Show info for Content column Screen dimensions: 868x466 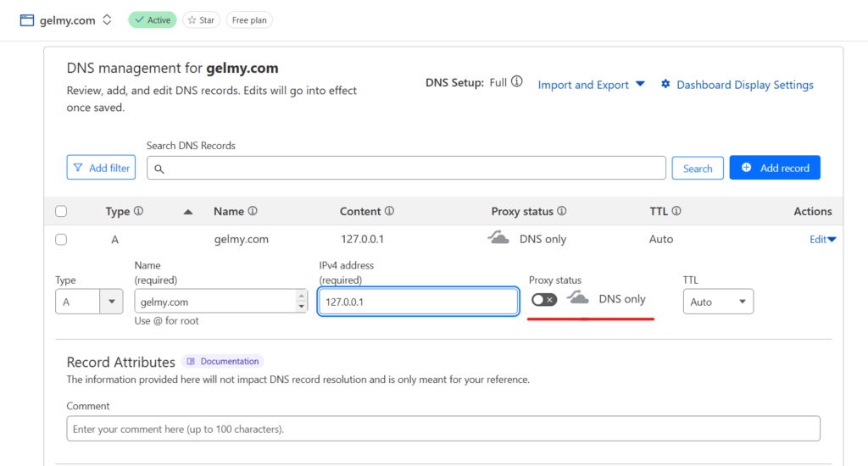click(x=389, y=211)
